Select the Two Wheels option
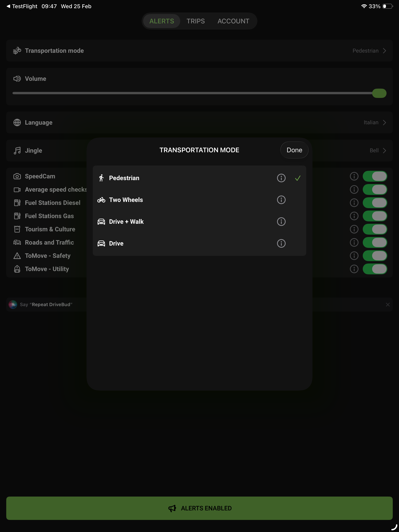Screen dimensions: 399x532 [199, 200]
